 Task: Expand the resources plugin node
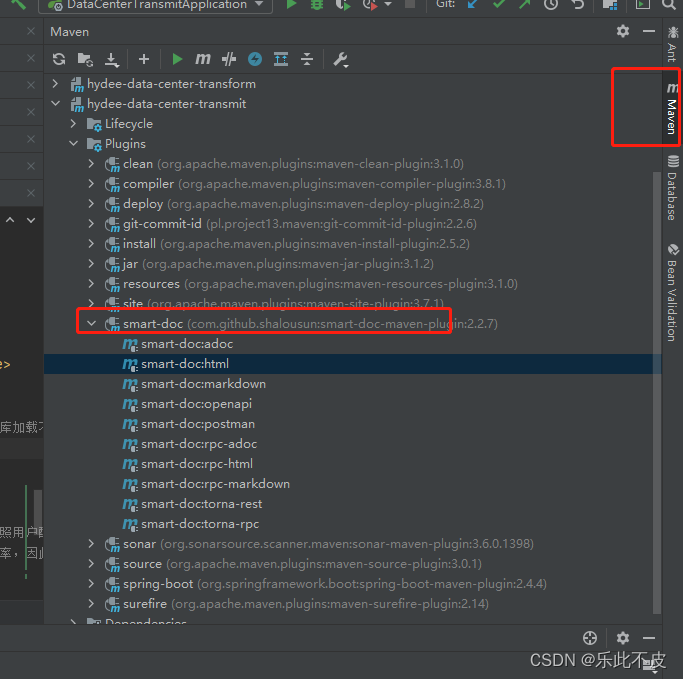coord(91,284)
